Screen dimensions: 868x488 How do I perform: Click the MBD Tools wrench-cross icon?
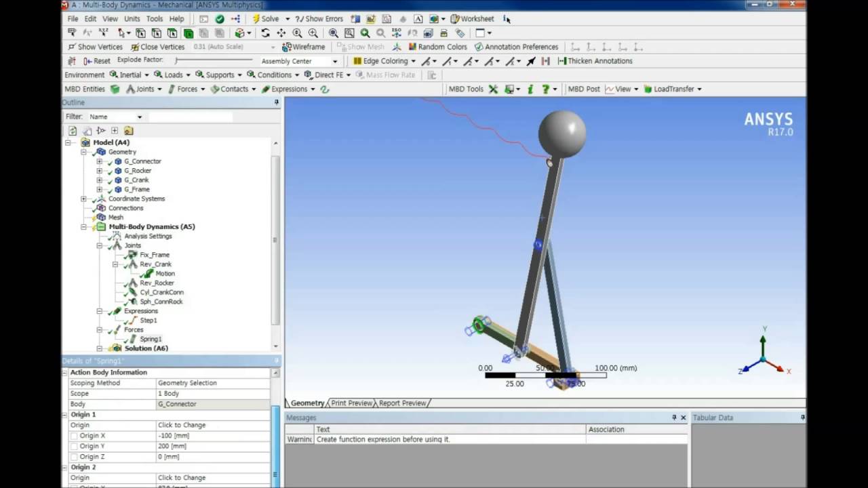click(493, 89)
